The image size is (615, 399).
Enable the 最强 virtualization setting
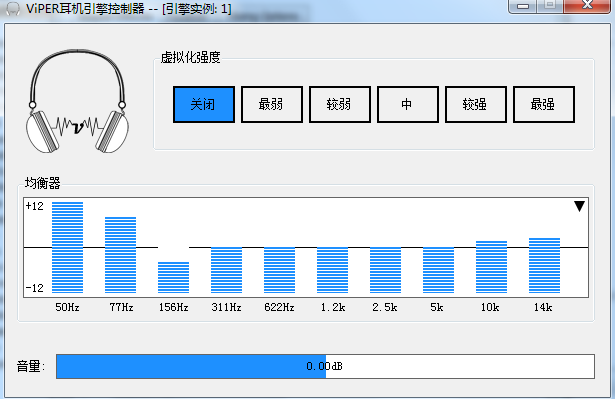pos(544,105)
